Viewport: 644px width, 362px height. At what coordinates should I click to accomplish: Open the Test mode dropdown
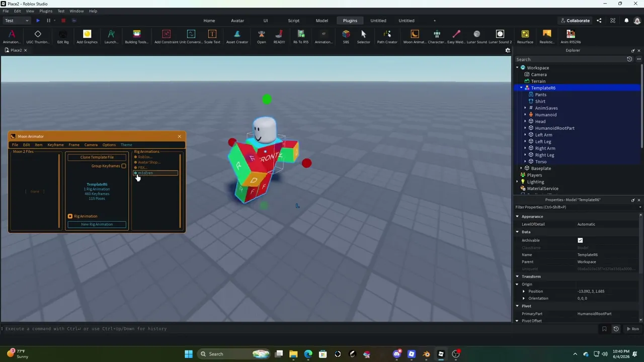(x=17, y=21)
